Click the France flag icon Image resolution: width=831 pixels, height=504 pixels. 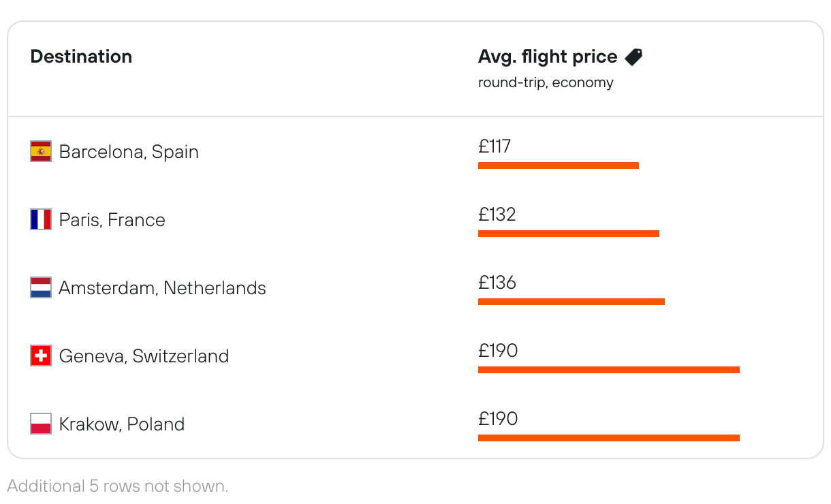(x=41, y=219)
